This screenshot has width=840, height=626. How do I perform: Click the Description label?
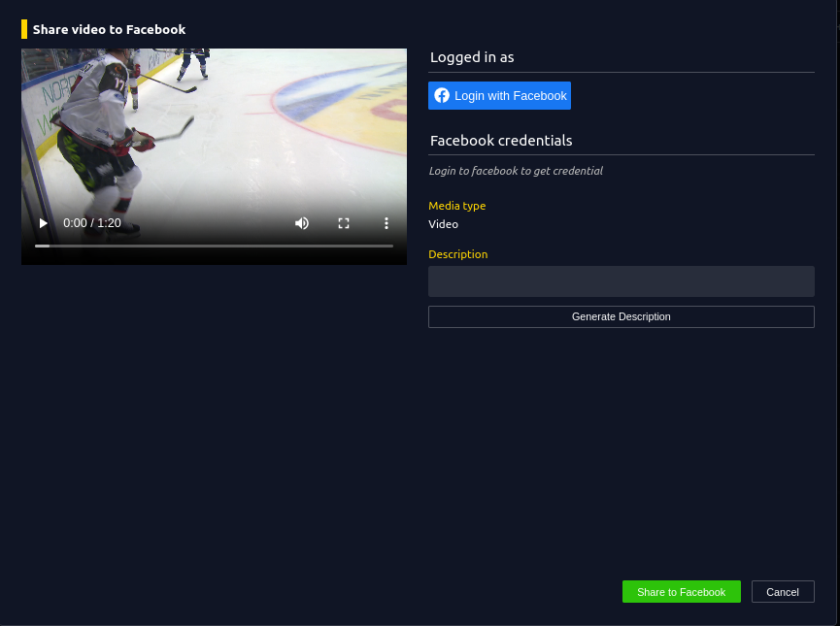(457, 253)
